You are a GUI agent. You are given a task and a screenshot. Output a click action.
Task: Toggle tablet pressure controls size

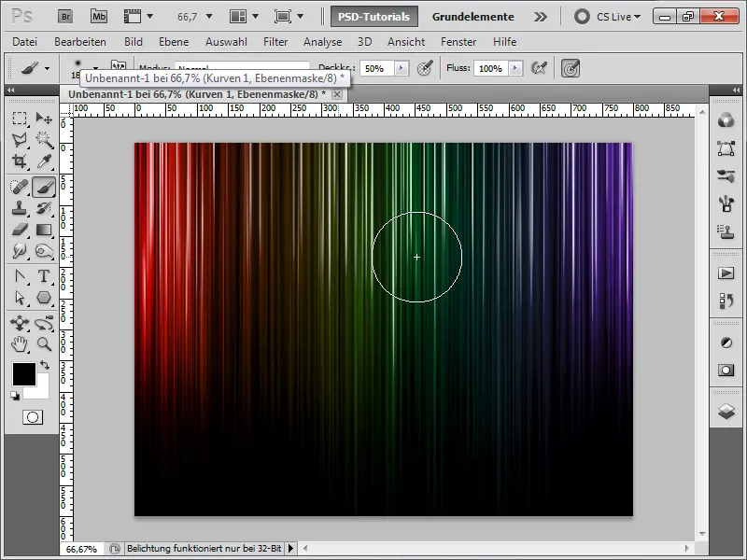571,68
